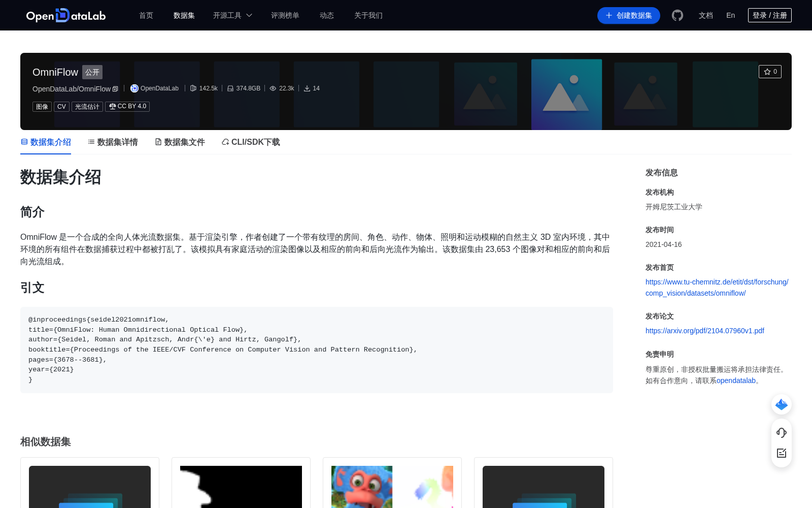Click the 142.5k file count icon

click(193, 88)
